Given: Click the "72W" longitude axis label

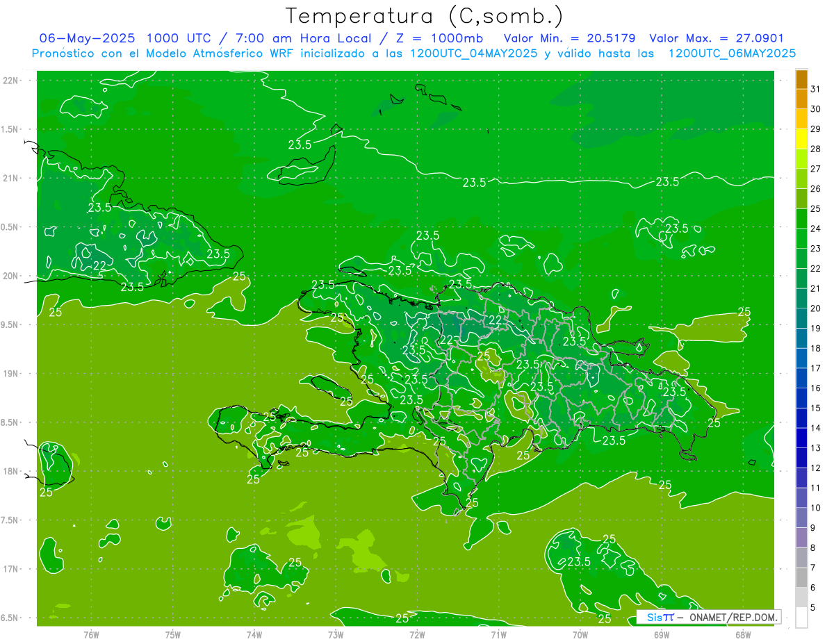Looking at the screenshot, I should coord(417,634).
